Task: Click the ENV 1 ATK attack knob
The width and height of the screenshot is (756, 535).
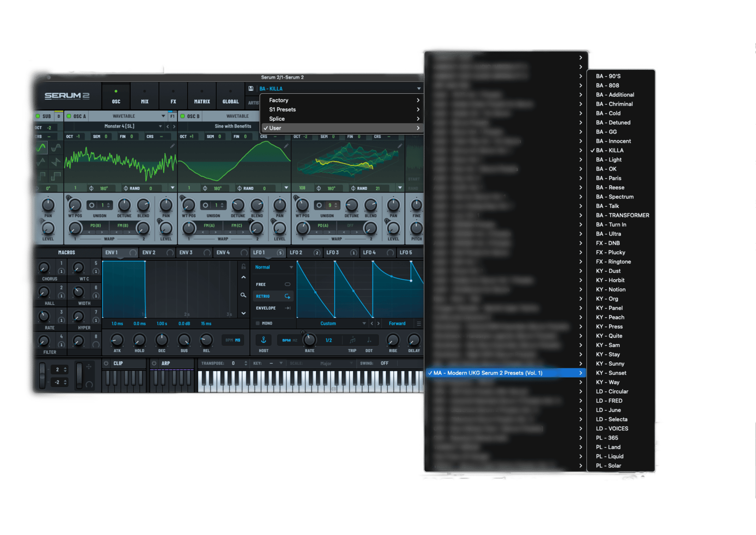Action: coord(117,340)
